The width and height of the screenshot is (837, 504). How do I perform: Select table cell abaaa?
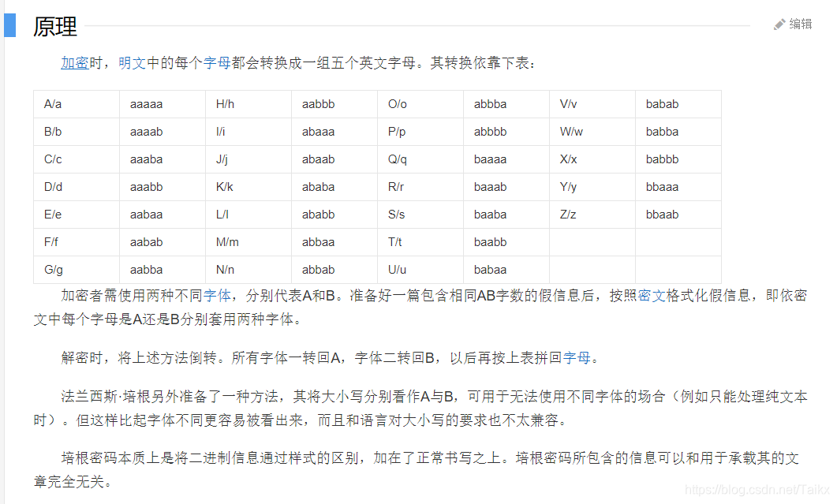coord(334,132)
